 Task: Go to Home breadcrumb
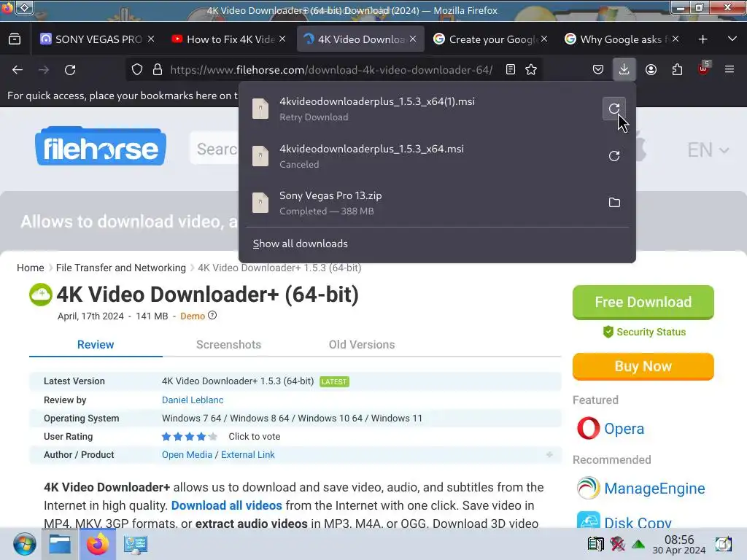pyautogui.click(x=31, y=268)
